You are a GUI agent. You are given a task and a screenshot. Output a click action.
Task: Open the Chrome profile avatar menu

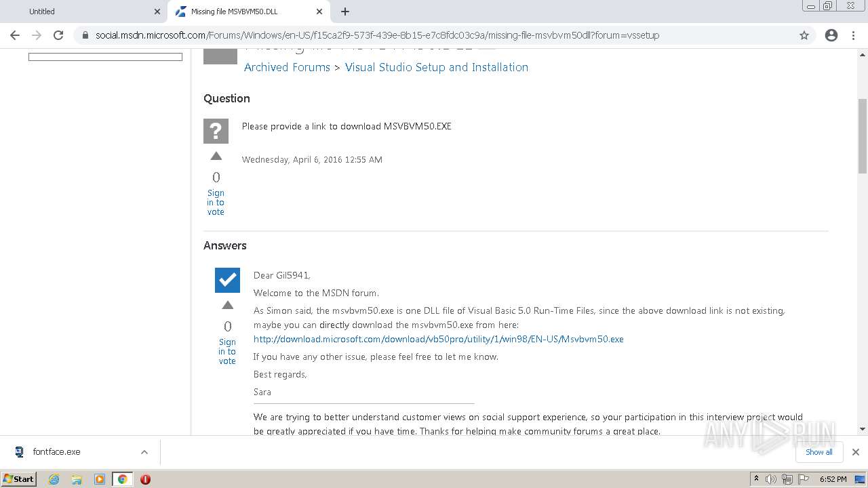831,35
